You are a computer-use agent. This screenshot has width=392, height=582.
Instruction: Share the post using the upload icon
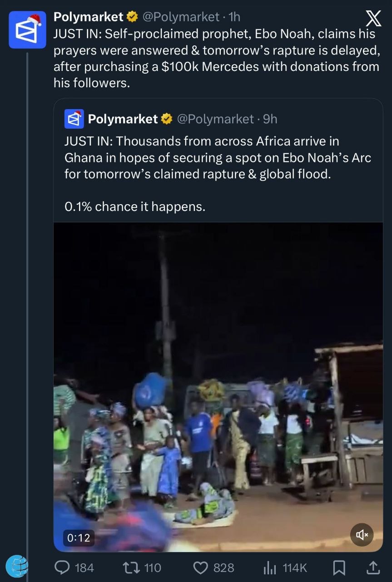(372, 567)
